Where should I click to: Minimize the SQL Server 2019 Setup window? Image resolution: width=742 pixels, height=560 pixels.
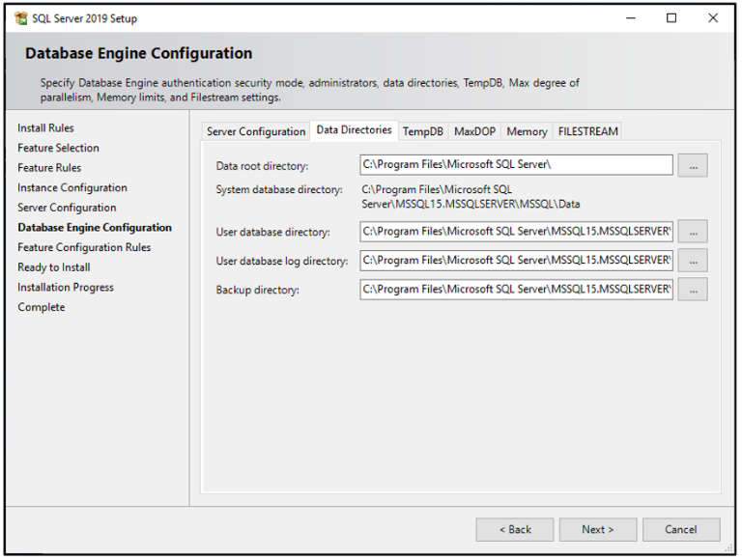pos(631,18)
